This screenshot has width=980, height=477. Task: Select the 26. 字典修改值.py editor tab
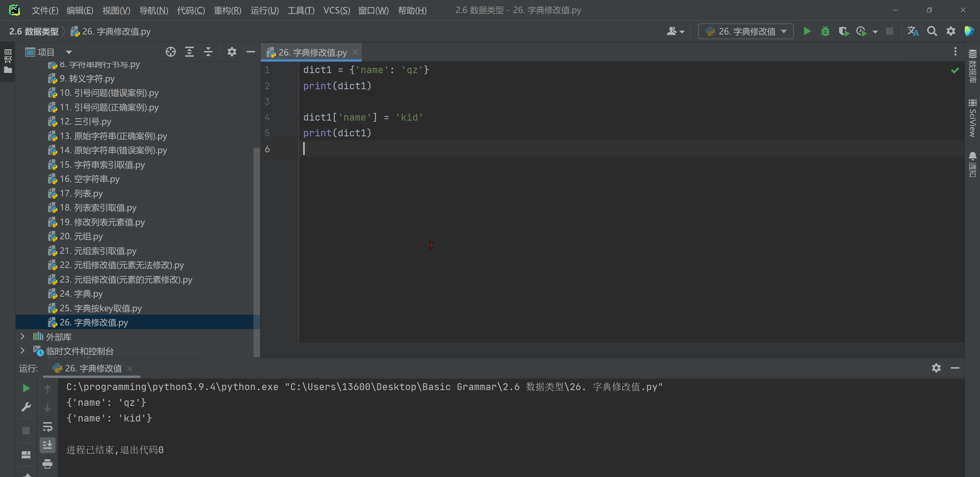pos(311,52)
